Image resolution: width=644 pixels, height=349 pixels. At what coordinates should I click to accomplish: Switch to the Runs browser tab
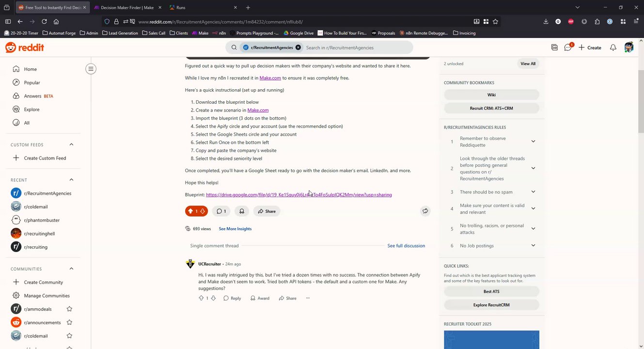[x=204, y=8]
